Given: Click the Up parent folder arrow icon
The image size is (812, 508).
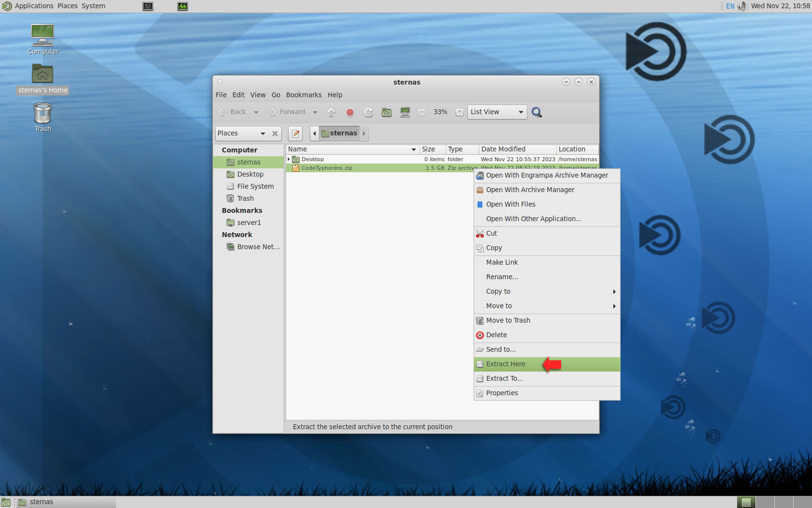Looking at the screenshot, I should click(x=331, y=112).
